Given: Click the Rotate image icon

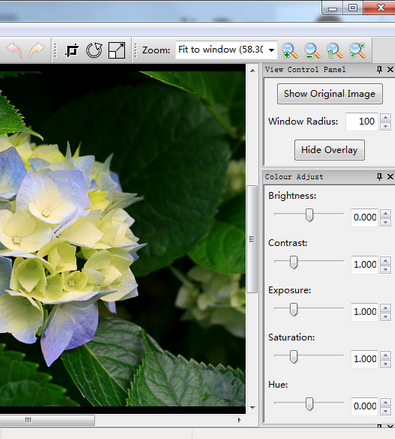Looking at the screenshot, I should (94, 51).
